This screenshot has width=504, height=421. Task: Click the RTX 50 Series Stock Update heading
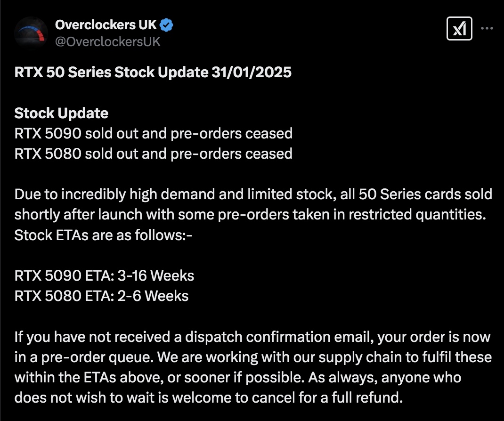pos(154,73)
